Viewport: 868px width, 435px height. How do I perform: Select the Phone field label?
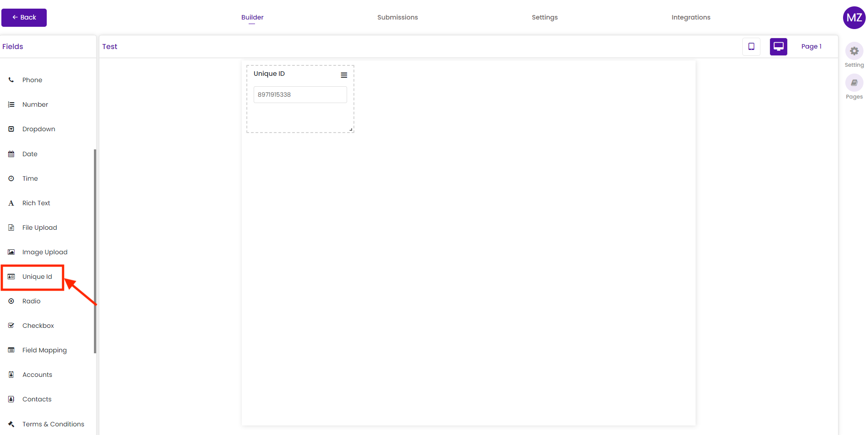32,80
